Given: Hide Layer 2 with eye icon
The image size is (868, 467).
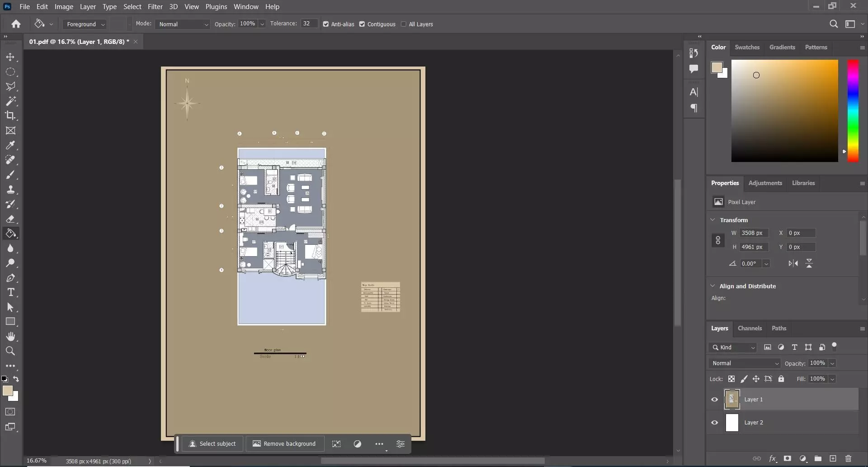Looking at the screenshot, I should coord(714,423).
